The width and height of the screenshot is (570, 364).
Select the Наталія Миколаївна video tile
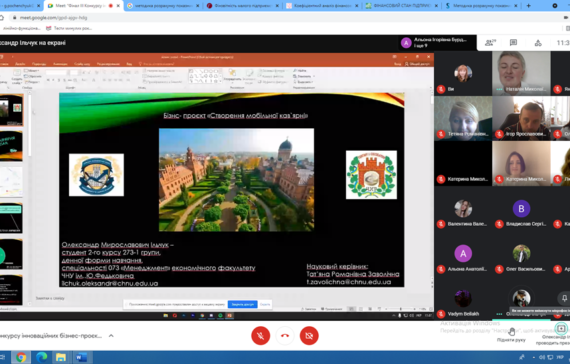coord(521,73)
